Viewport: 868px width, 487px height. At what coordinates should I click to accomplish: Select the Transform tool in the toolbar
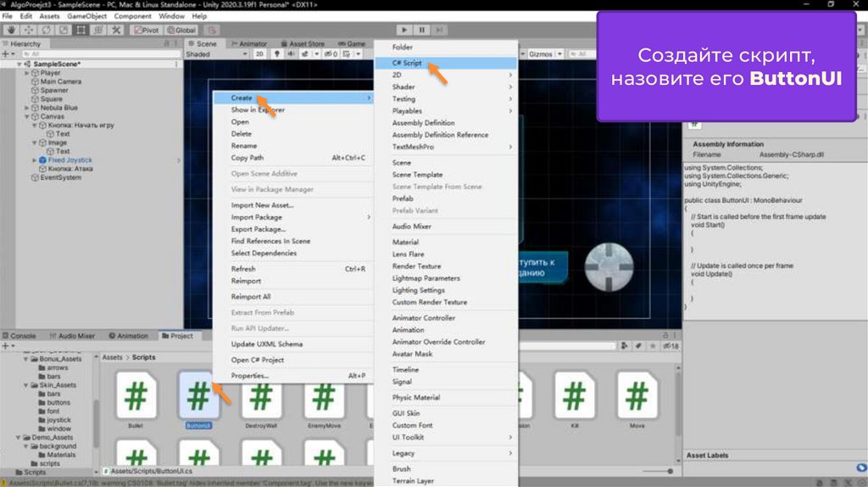point(98,30)
